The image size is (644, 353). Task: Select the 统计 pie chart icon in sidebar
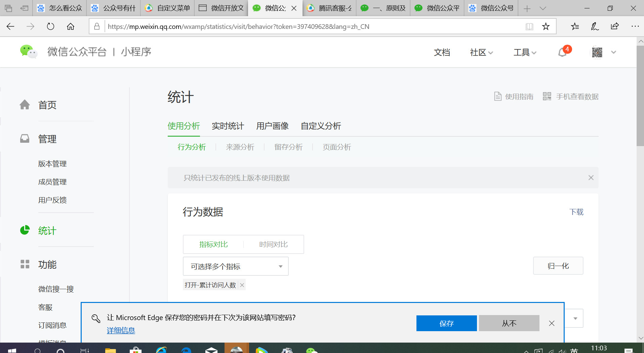click(x=25, y=230)
